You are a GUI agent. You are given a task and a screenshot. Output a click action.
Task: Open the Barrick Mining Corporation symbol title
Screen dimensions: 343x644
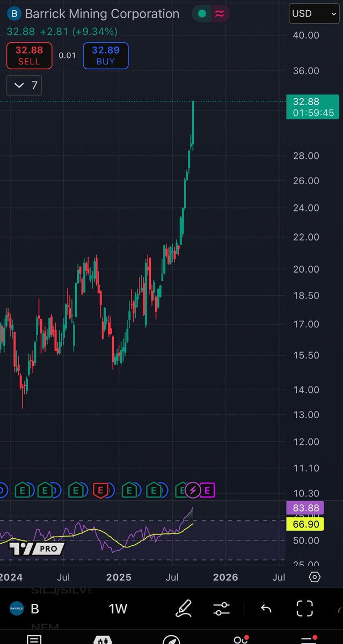click(103, 14)
